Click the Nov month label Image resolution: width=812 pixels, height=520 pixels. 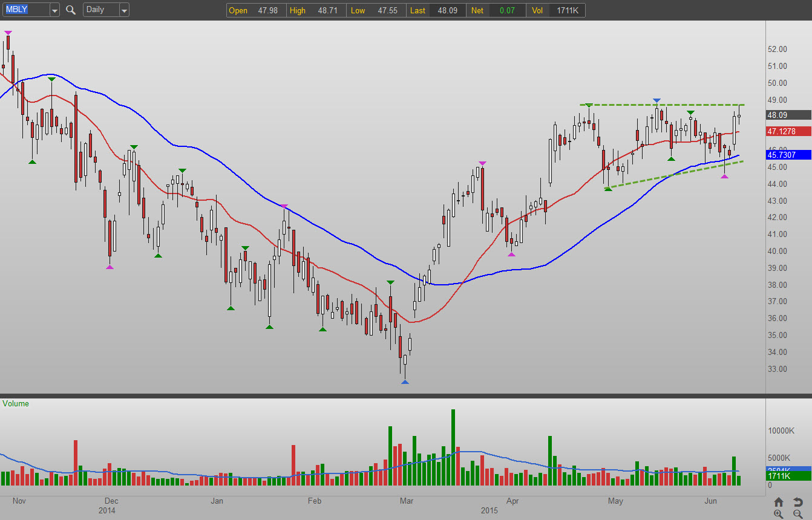[19, 501]
